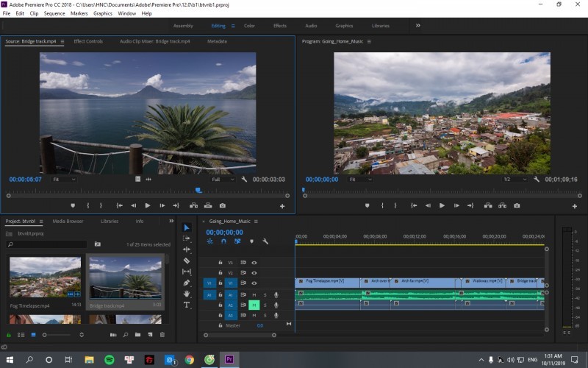This screenshot has height=368, width=588.
Task: Open Source playback resolution Full dropdown
Action: point(223,180)
